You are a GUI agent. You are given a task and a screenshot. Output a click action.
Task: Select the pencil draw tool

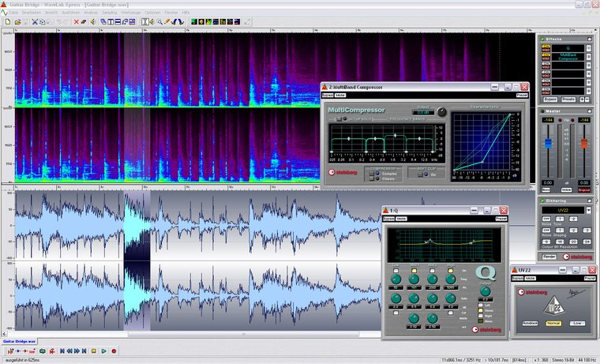pyautogui.click(x=168, y=21)
